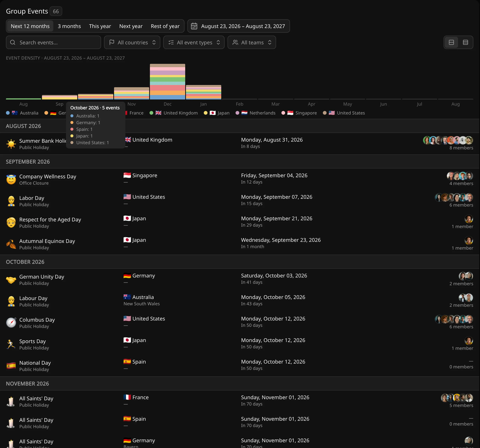
Task: Open the All event types dropdown
Action: 194,42
